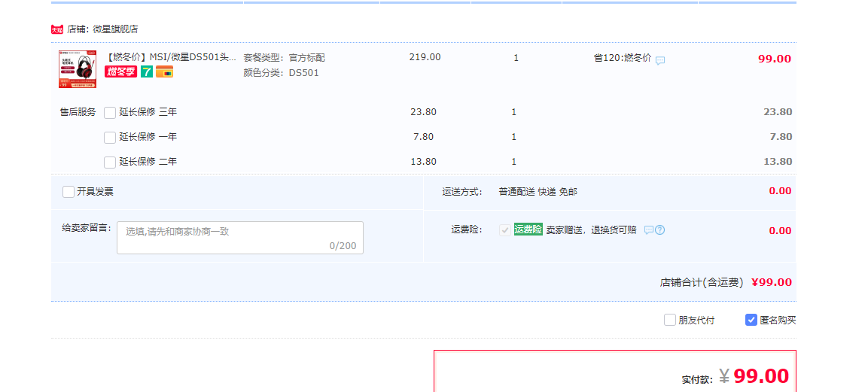The width and height of the screenshot is (868, 392).
Task: Click the 运送方式: label
Action: pos(462,192)
